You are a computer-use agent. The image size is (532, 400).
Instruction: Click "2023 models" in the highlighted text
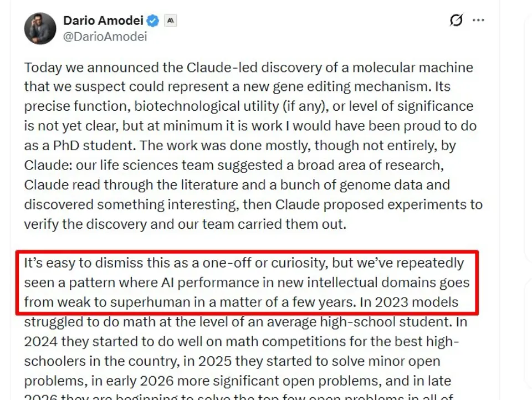[x=417, y=302]
